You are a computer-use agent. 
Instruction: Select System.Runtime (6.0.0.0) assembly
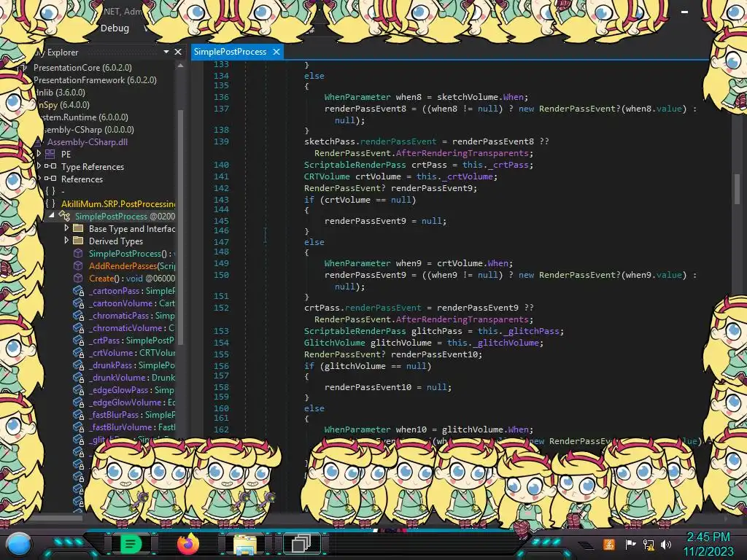point(83,117)
